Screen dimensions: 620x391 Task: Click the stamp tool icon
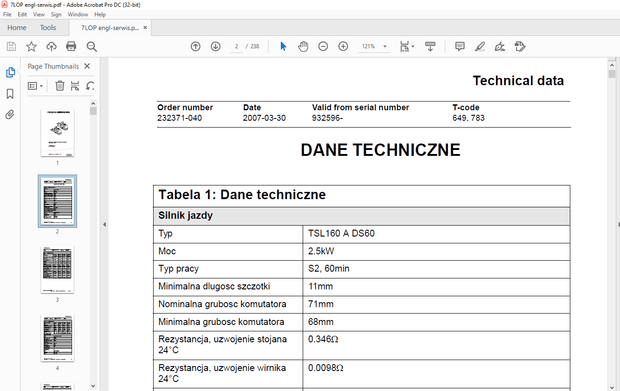(x=520, y=47)
